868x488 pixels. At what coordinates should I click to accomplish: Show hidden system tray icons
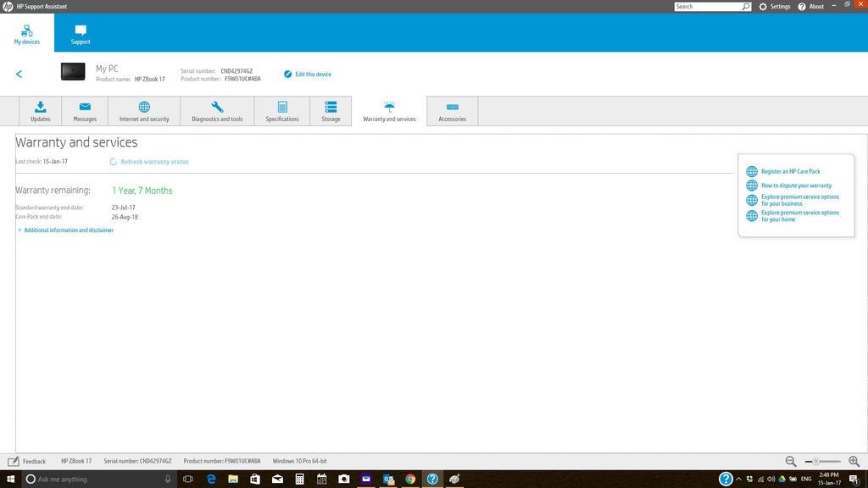(x=738, y=480)
